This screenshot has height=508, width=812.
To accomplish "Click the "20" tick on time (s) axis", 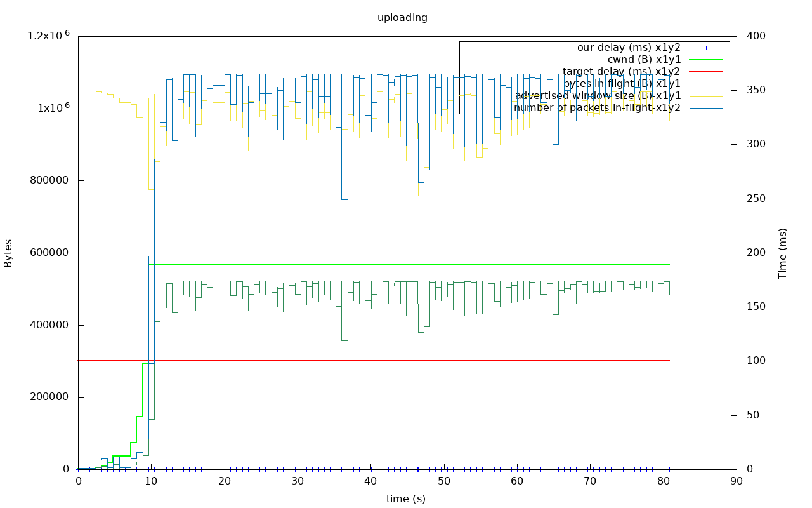I will pyautogui.click(x=225, y=481).
